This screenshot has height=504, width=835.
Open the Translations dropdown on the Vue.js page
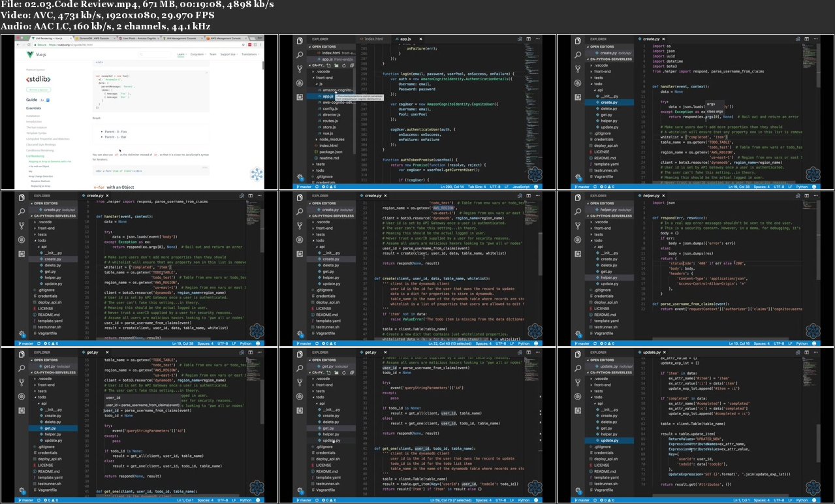250,54
